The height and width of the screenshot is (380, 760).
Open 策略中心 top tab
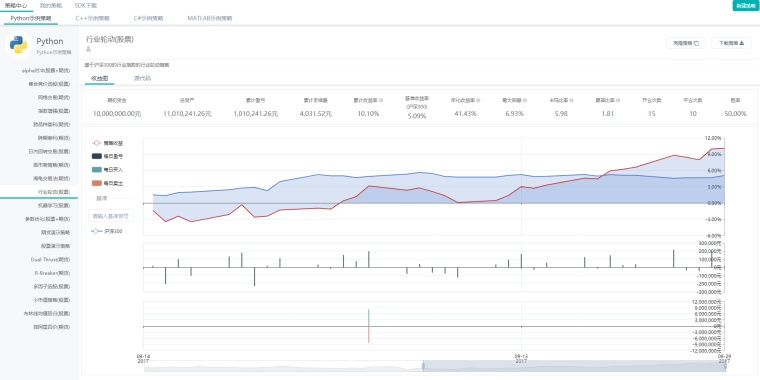pos(16,5)
